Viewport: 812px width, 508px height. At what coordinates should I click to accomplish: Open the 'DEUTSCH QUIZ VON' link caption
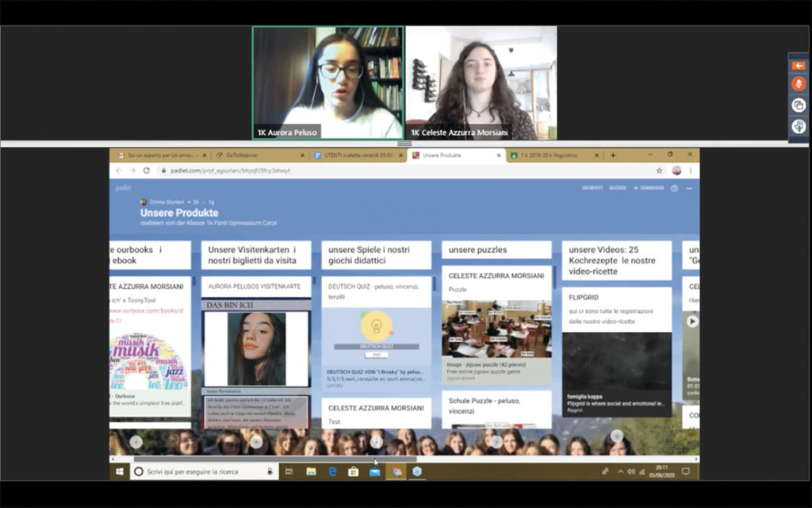[375, 371]
